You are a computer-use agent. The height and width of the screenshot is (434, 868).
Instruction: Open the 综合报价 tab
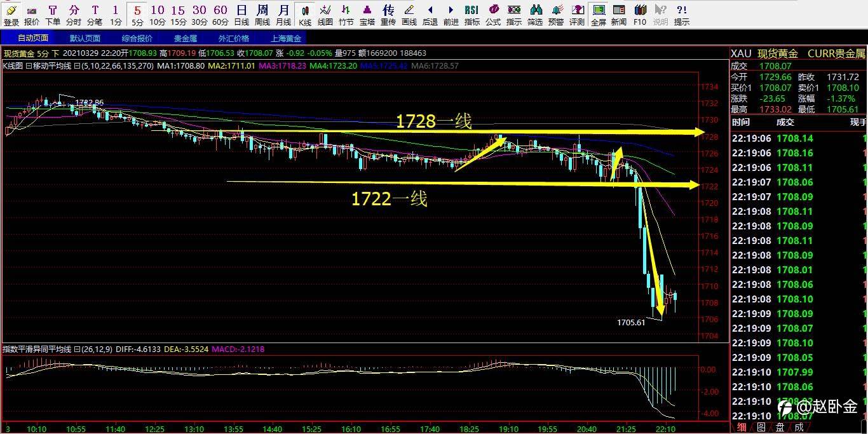[x=137, y=38]
